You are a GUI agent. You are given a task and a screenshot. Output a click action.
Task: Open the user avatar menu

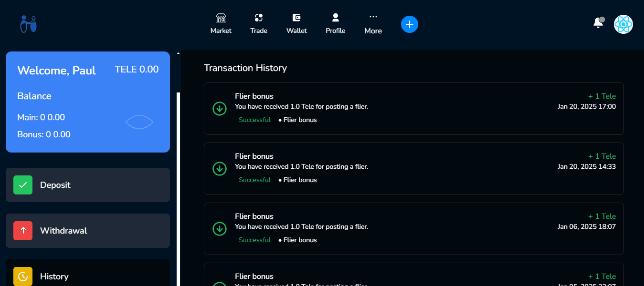[x=623, y=24]
